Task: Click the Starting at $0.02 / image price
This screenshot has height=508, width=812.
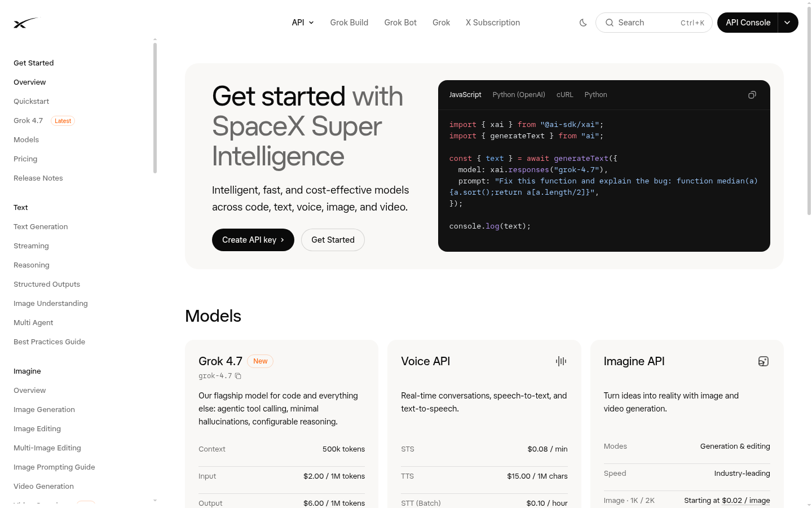Action: [727, 501]
